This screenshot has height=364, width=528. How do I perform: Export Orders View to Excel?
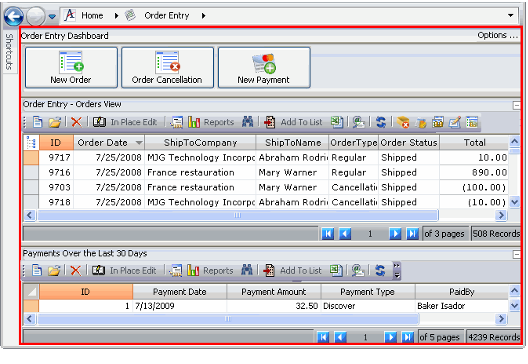pyautogui.click(x=336, y=122)
